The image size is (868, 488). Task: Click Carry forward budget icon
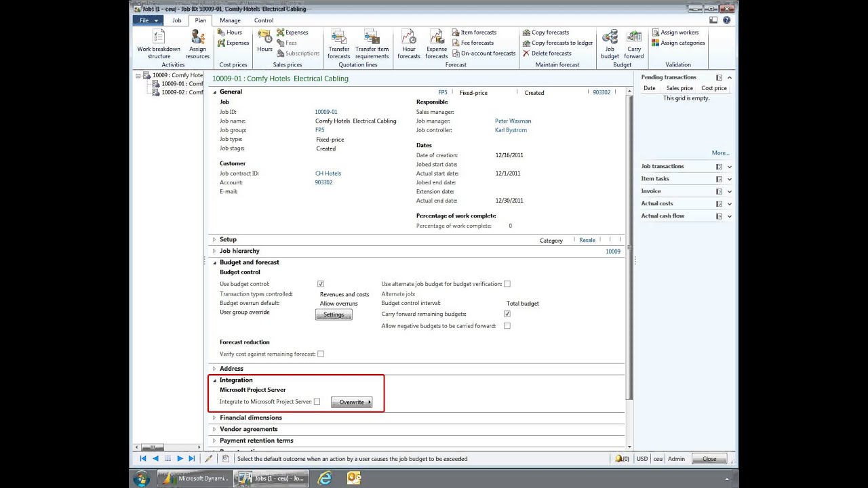[634, 45]
